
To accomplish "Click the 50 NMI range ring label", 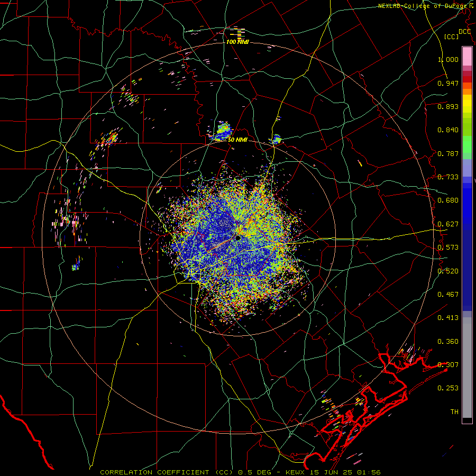I will tap(237, 140).
